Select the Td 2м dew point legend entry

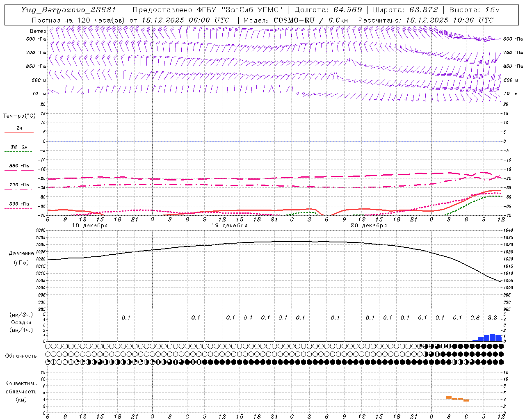(x=19, y=147)
